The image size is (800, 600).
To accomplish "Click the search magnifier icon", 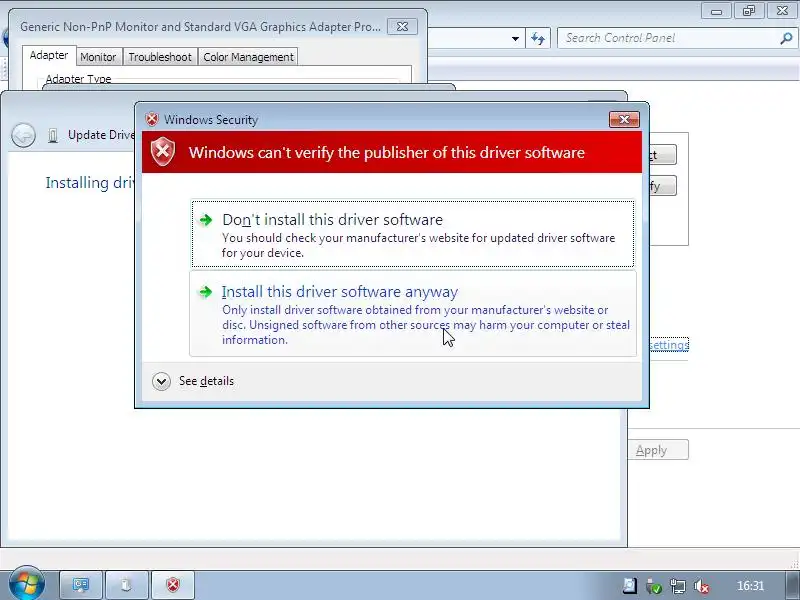I will click(x=786, y=38).
